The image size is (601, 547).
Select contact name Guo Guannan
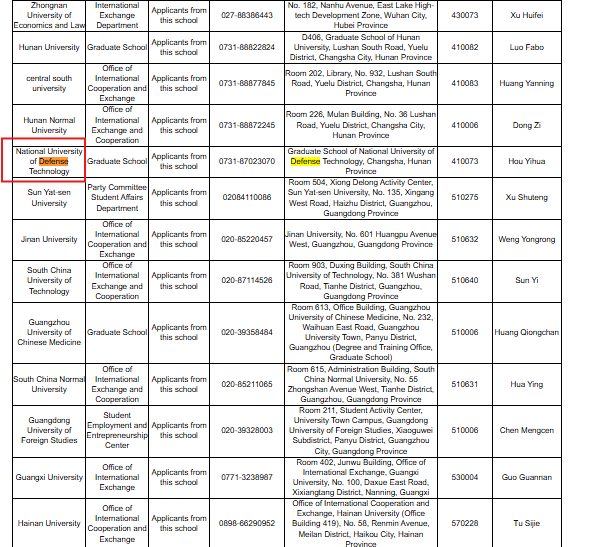(527, 477)
